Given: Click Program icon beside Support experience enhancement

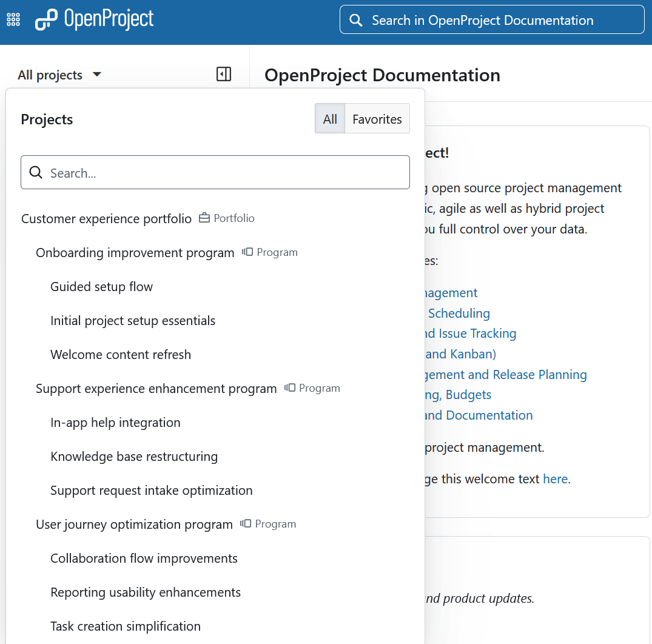Looking at the screenshot, I should (x=290, y=388).
